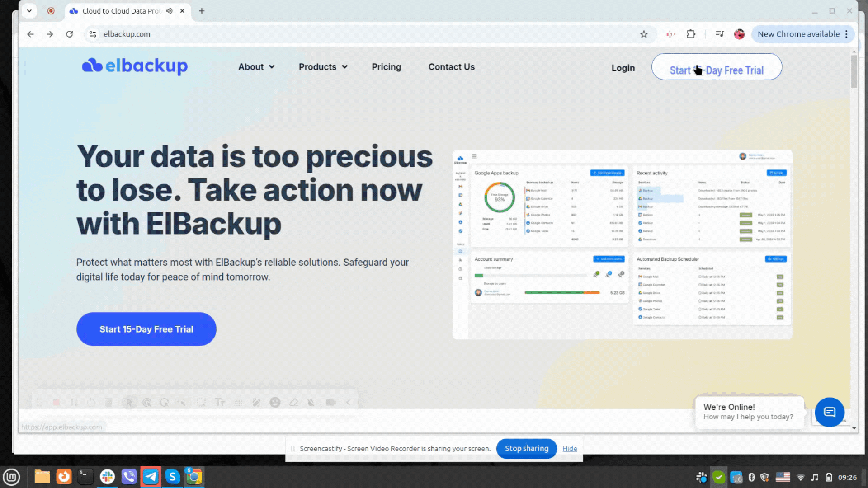
Task: Open the Extensions puzzle icon
Action: click(691, 34)
